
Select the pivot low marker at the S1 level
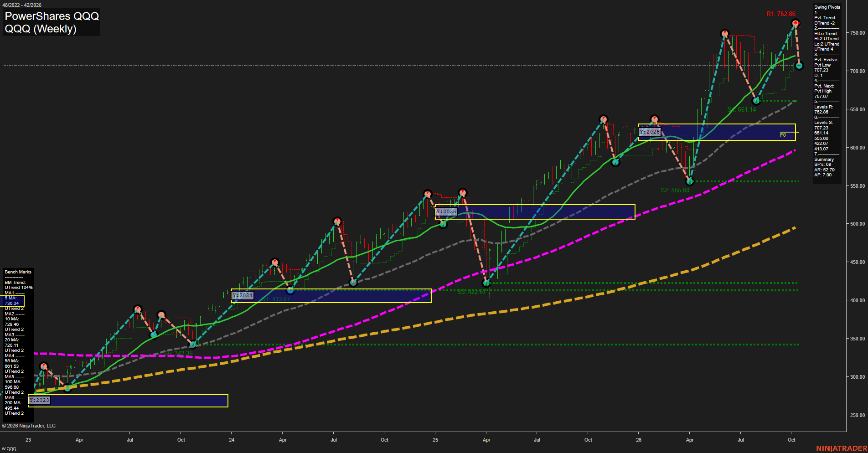756,100
